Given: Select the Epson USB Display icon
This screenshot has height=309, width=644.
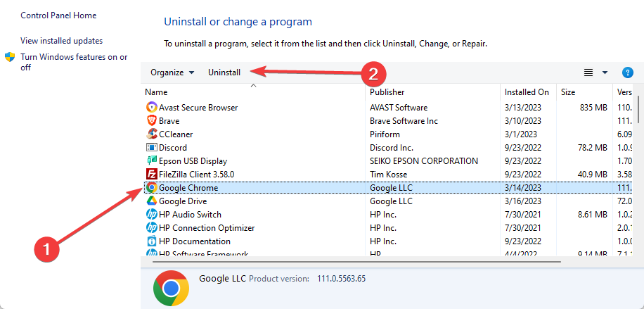Looking at the screenshot, I should point(152,161).
